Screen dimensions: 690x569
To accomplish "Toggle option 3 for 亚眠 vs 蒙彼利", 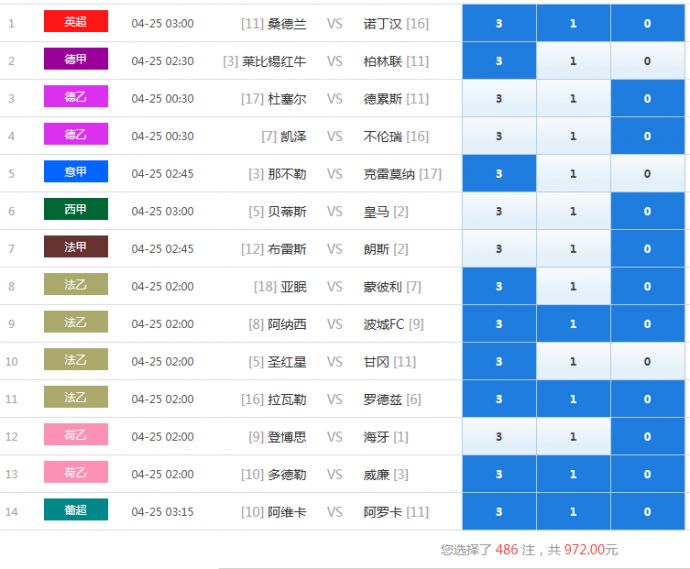I will click(x=499, y=286).
